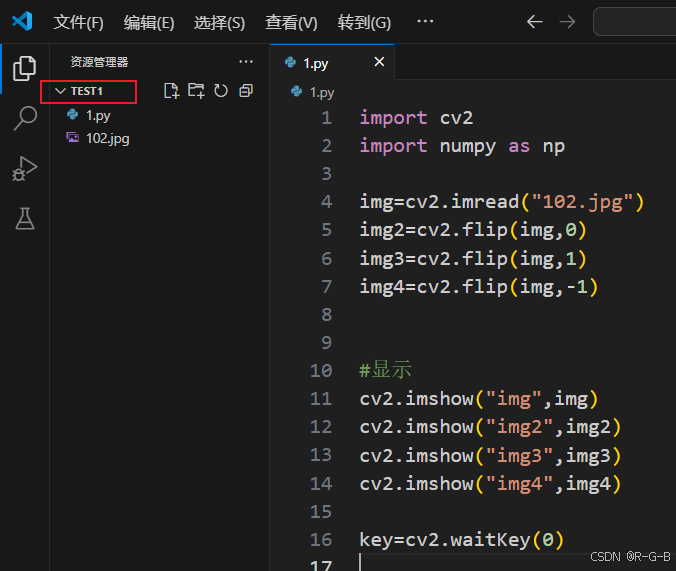Click the img3=cv2.flip(img,1) line
676x571 pixels.
[473, 259]
